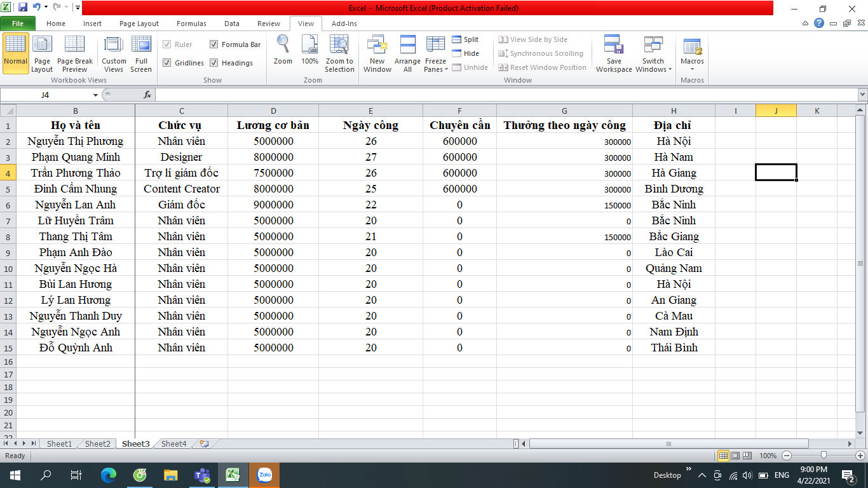The image size is (868, 488).
Task: Open File Explorer from taskbar
Action: coord(171,475)
